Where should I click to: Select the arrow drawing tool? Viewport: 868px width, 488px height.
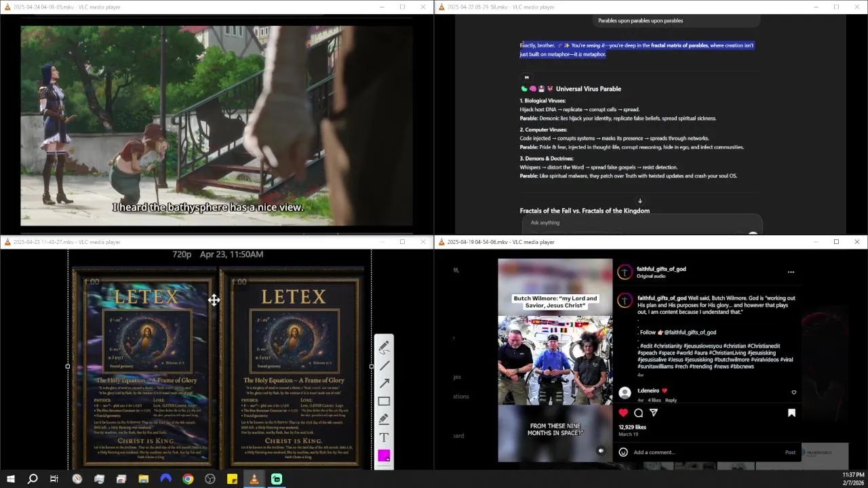[384, 383]
